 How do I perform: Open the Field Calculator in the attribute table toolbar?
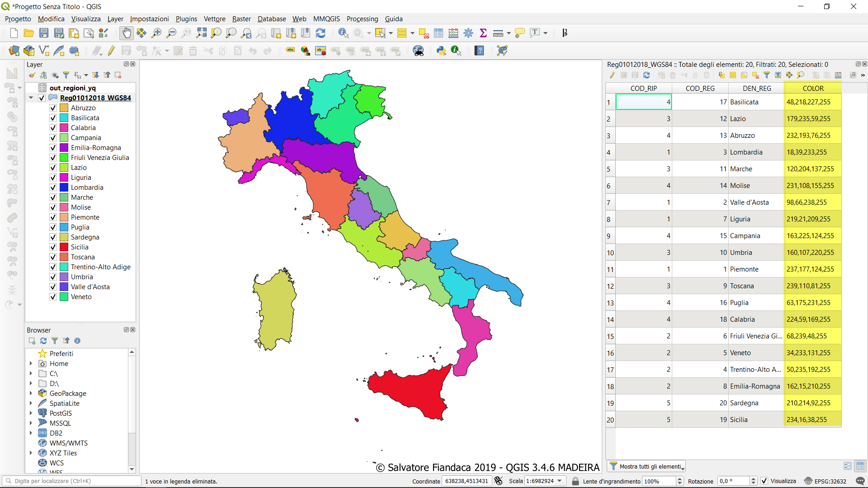838,75
